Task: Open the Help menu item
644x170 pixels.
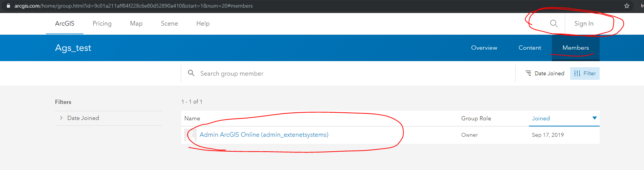Action: 203,24
